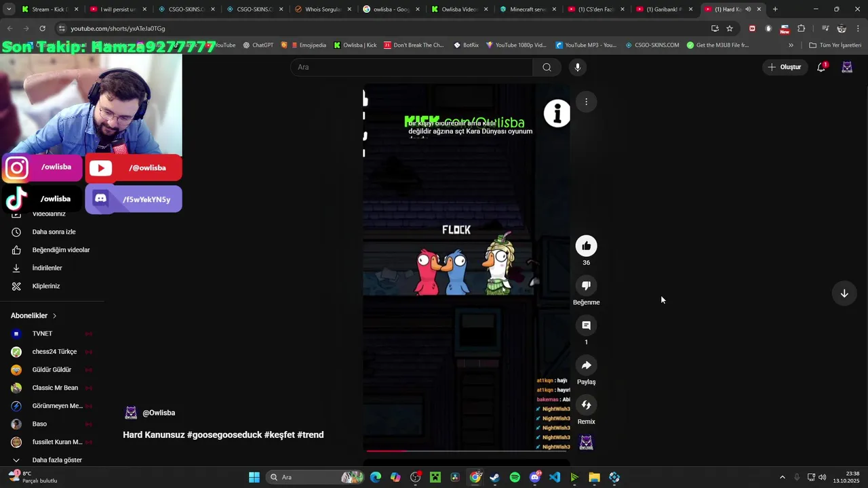Open the comments on this Short
Screen dimensions: 868x488
[586, 325]
